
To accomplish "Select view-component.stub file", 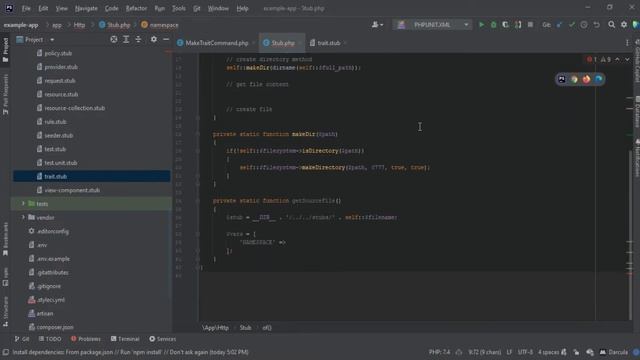I will coord(72,190).
